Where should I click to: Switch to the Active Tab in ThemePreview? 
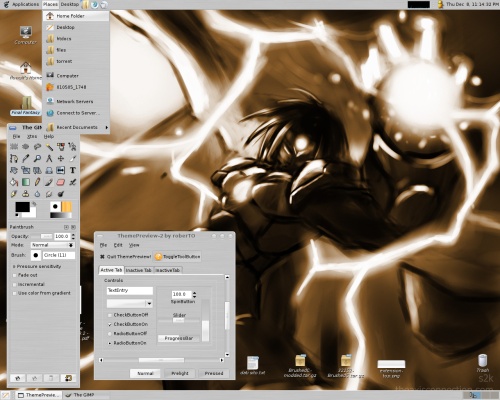(111, 270)
